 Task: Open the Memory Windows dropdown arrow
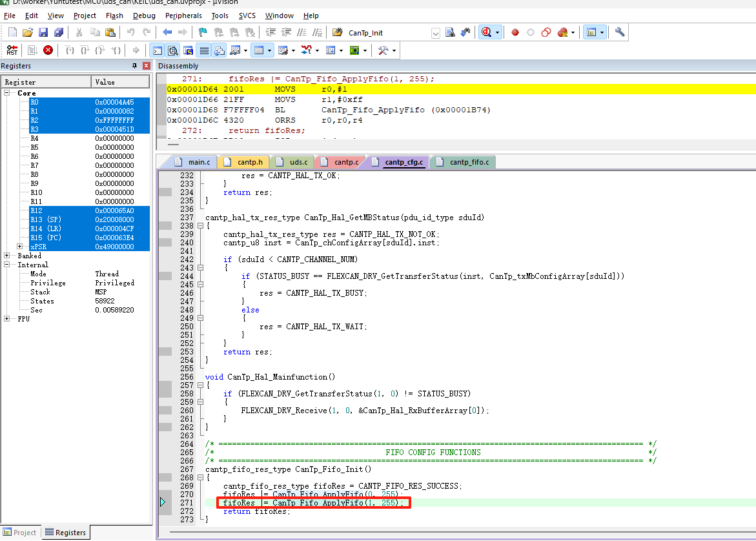[269, 50]
